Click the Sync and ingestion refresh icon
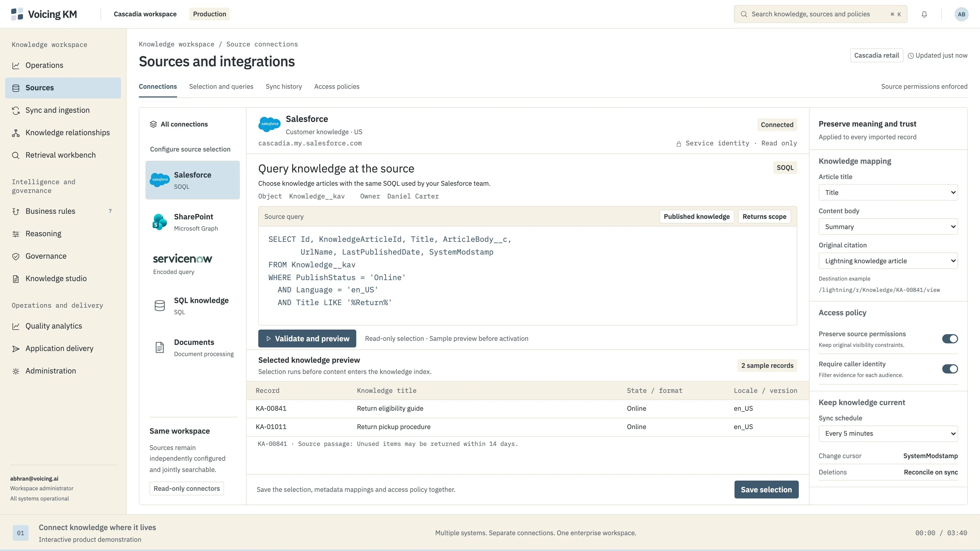 click(16, 110)
